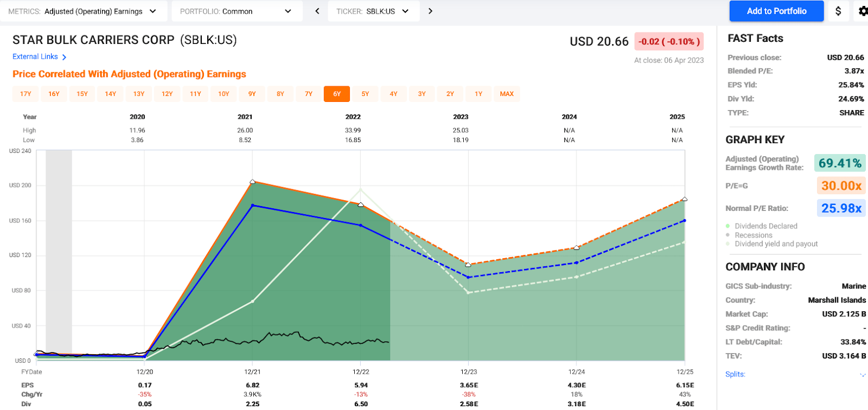Click the Splits link in Company Info
Screen dimensions: 868x410
(735, 374)
